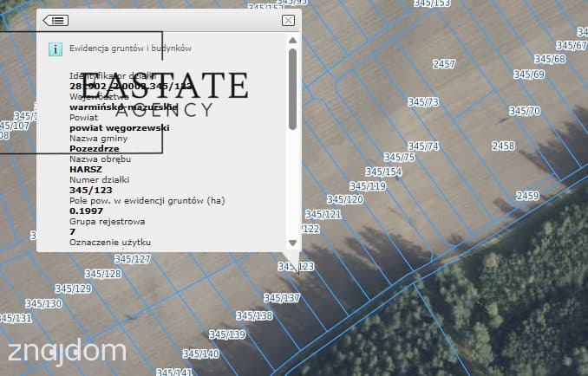Click map parcel label 345/129
588x376 pixels.
pos(73,288)
